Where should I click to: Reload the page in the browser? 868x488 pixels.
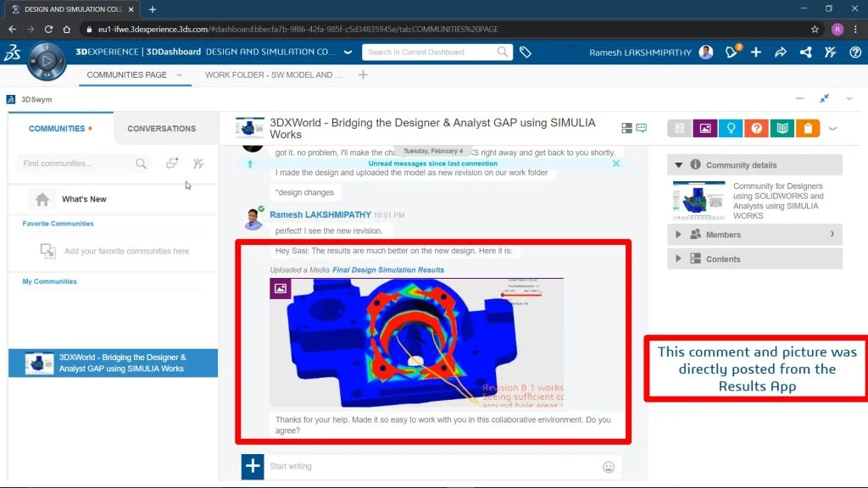click(48, 30)
